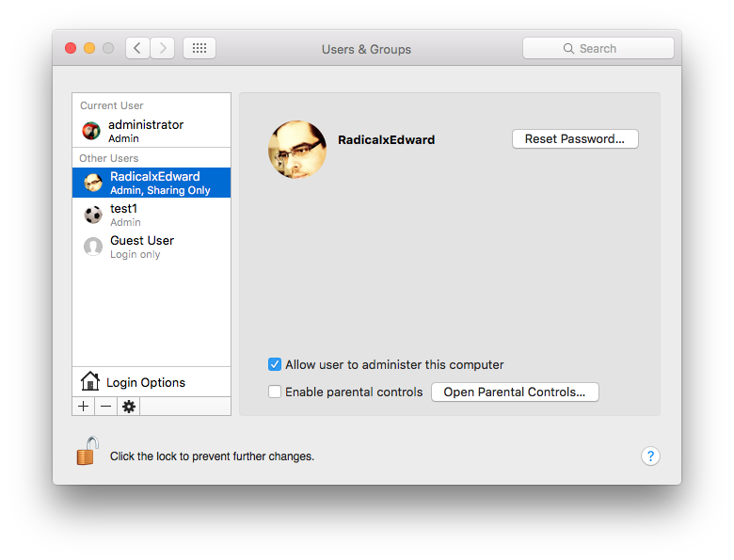The height and width of the screenshot is (560, 734).
Task: Click RadicalxEdward's small list avatar
Action: pos(93,183)
